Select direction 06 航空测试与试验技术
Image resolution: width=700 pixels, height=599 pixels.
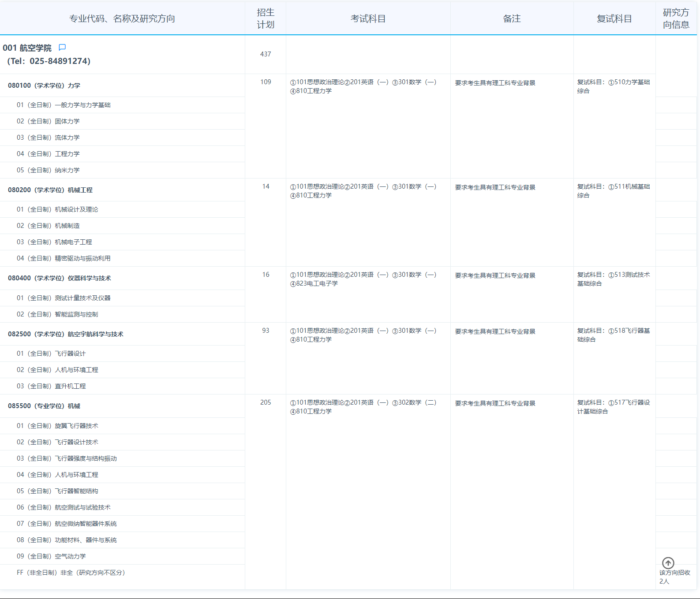[x=122, y=507]
